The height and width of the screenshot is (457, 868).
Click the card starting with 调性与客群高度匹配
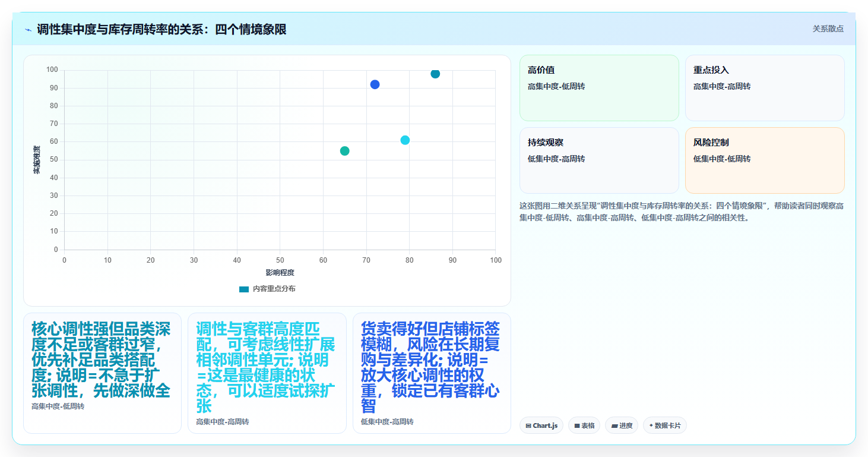[267, 373]
